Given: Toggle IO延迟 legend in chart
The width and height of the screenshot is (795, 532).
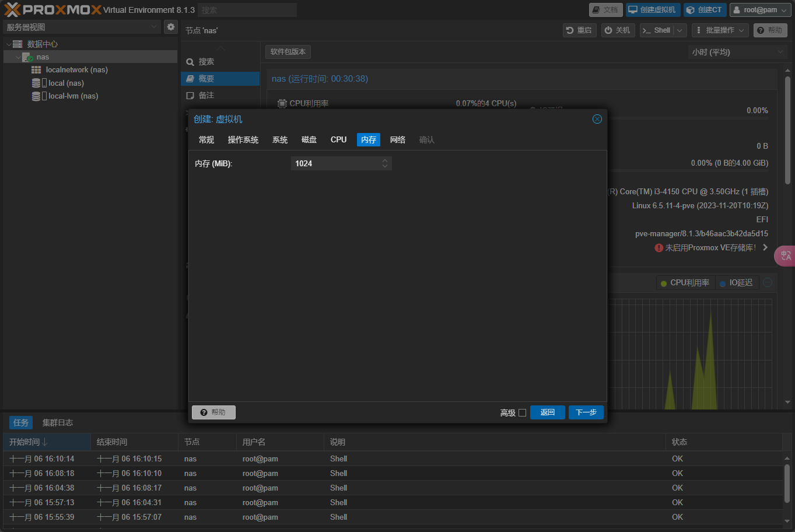Looking at the screenshot, I should [x=736, y=283].
